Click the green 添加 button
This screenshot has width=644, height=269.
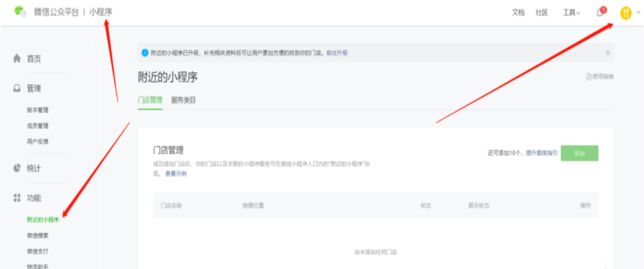[579, 153]
